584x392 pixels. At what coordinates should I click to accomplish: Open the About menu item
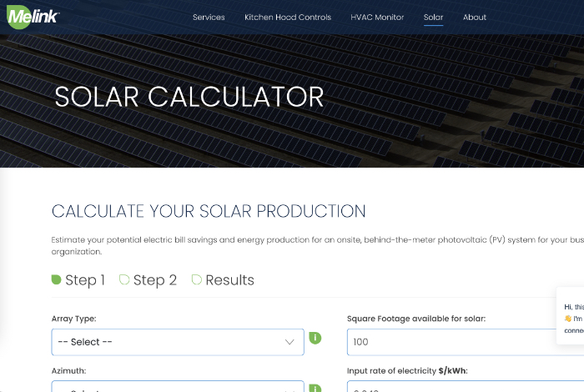475,18
